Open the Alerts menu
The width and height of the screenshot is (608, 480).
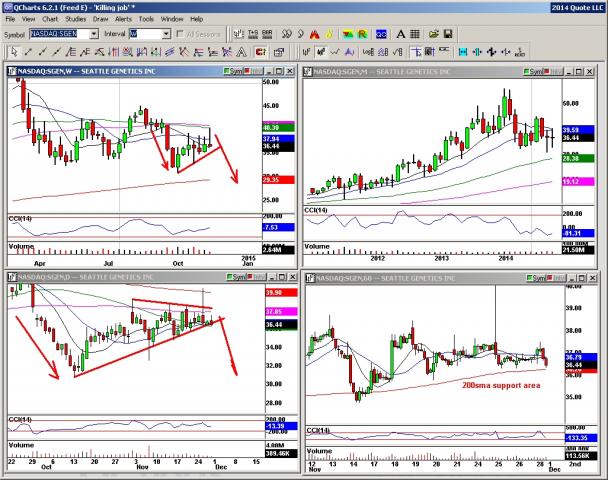pyautogui.click(x=123, y=19)
